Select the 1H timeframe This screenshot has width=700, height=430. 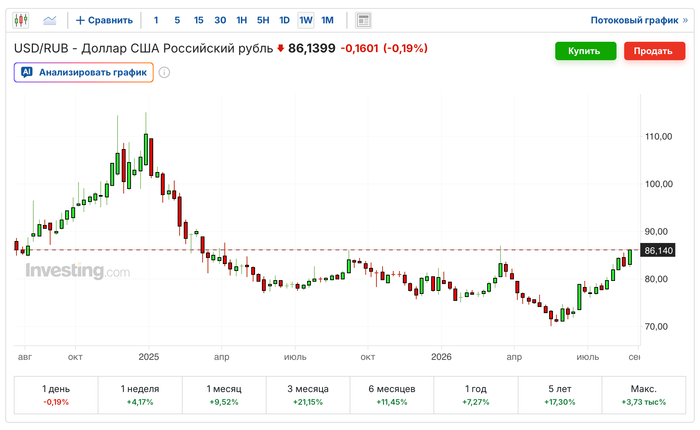coord(242,20)
